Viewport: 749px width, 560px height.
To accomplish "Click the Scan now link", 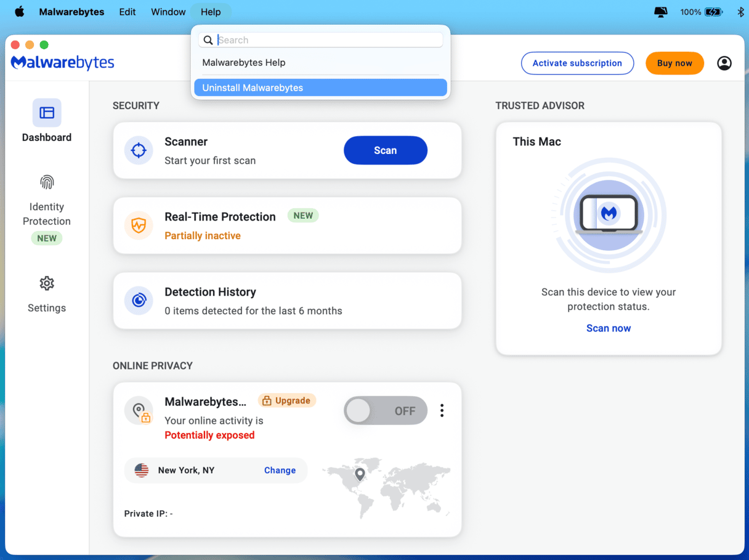I will 609,328.
